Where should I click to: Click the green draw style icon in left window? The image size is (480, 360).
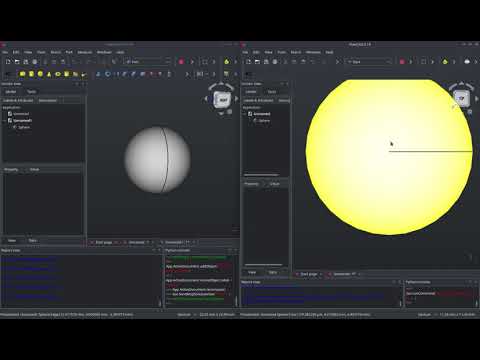tap(227, 62)
